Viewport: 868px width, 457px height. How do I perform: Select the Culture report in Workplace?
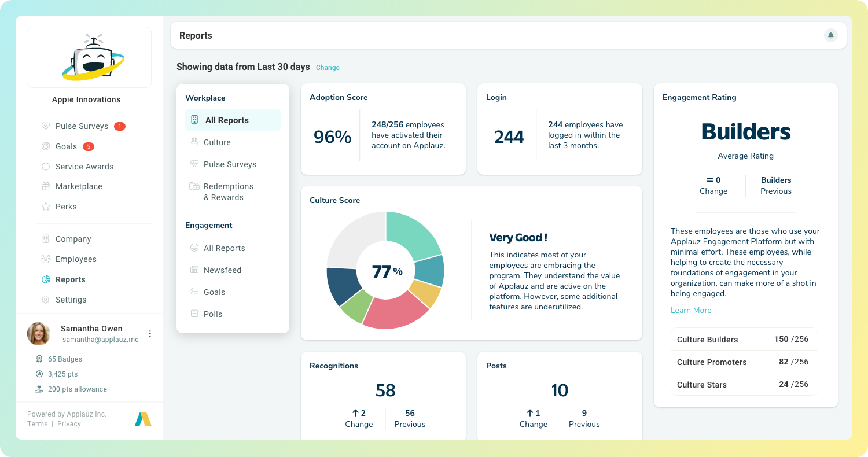pos(218,142)
